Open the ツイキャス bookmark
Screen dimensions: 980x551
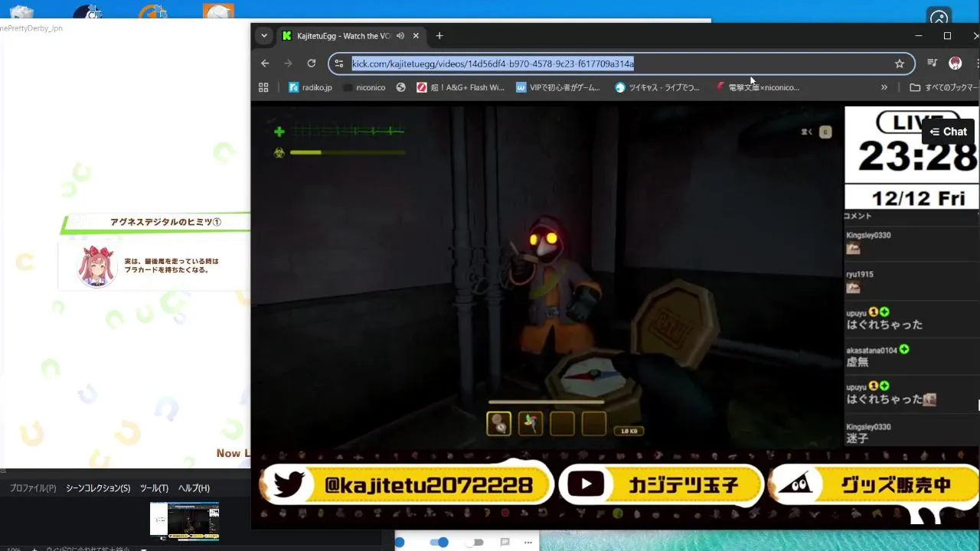click(x=657, y=87)
